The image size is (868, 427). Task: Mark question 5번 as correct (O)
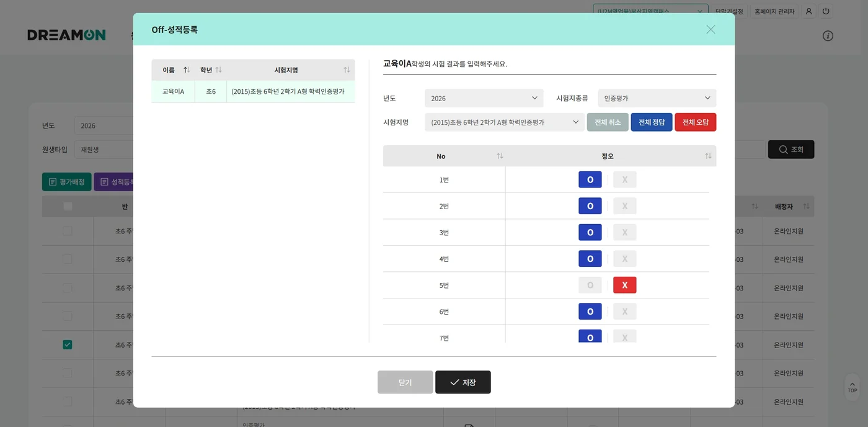pos(590,285)
